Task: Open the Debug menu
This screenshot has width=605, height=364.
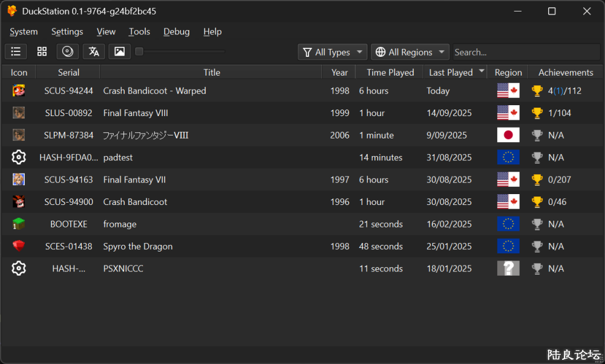Action: tap(176, 31)
